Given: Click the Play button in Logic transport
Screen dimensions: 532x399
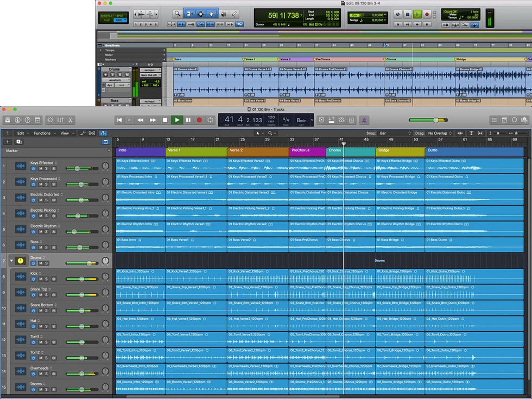Looking at the screenshot, I should point(176,120).
